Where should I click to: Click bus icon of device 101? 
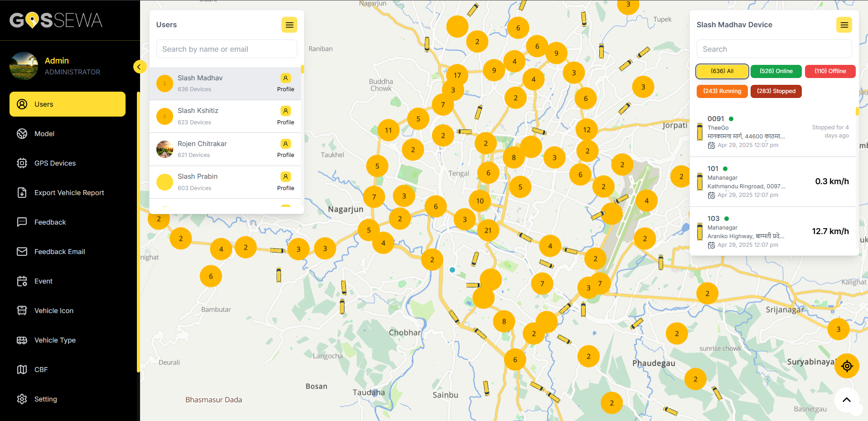[x=700, y=181]
